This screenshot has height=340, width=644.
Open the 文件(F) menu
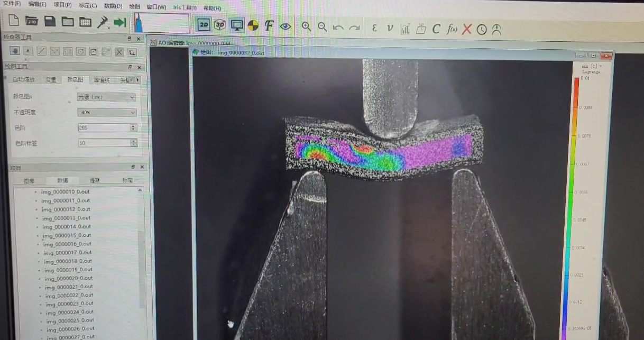(x=11, y=4)
